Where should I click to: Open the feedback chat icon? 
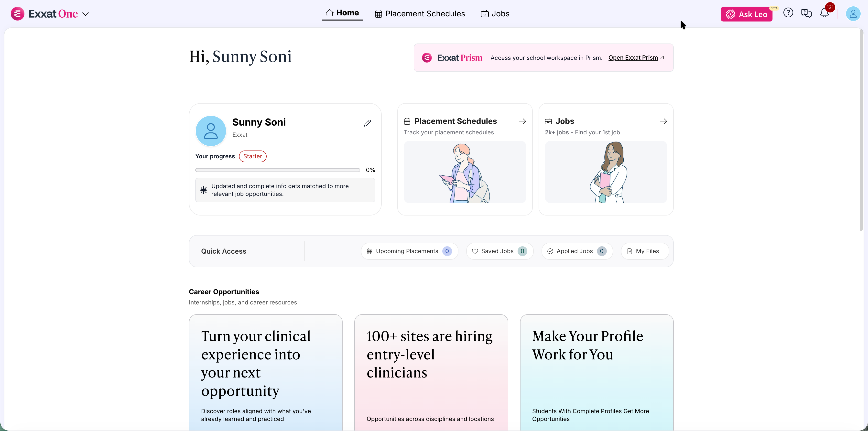(x=806, y=13)
